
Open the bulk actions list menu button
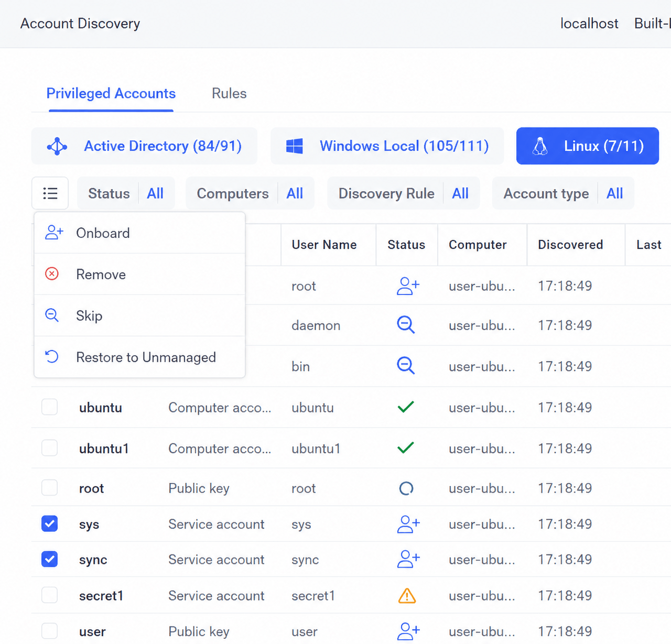pos(50,193)
